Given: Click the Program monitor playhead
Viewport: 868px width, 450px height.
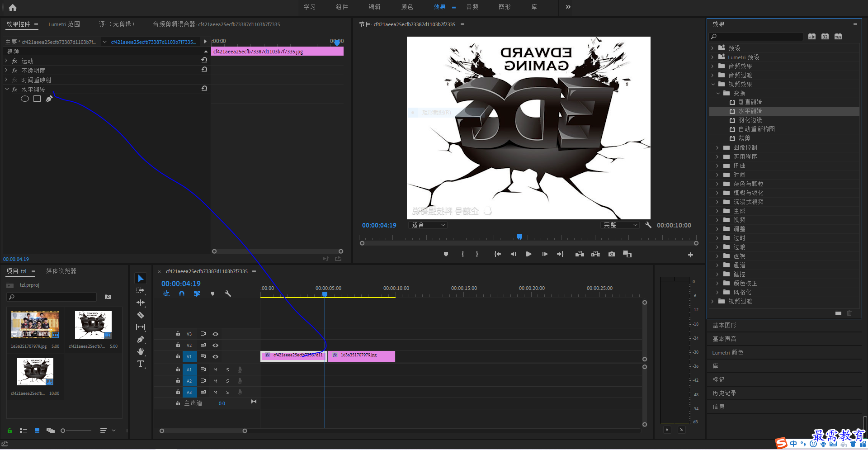Looking at the screenshot, I should [519, 237].
